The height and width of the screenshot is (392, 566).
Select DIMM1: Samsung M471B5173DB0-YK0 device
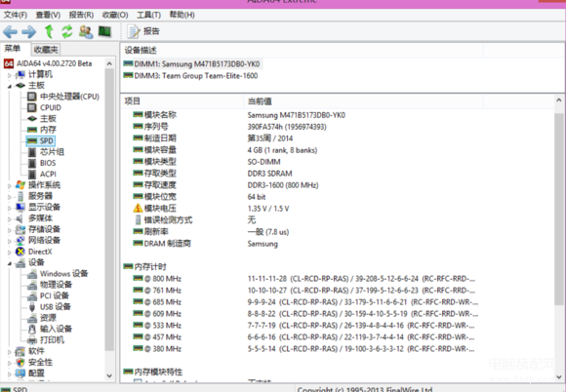(197, 64)
